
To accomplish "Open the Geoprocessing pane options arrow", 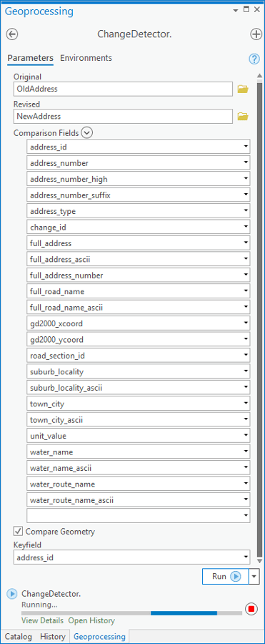I will click(x=235, y=10).
